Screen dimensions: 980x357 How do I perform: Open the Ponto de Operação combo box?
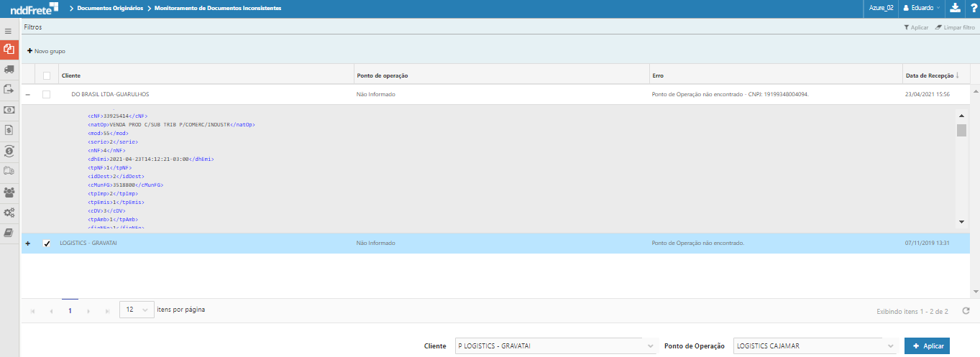[815, 346]
